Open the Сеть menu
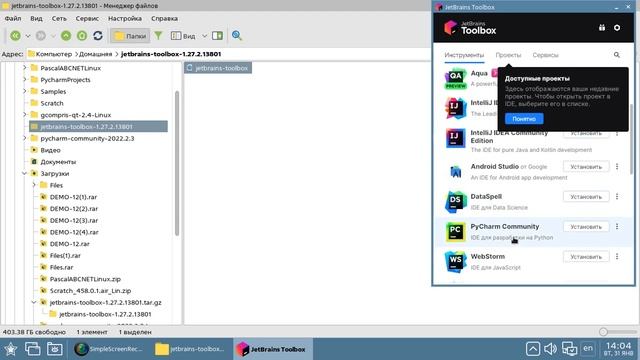The width and height of the screenshot is (640, 360). (59, 18)
